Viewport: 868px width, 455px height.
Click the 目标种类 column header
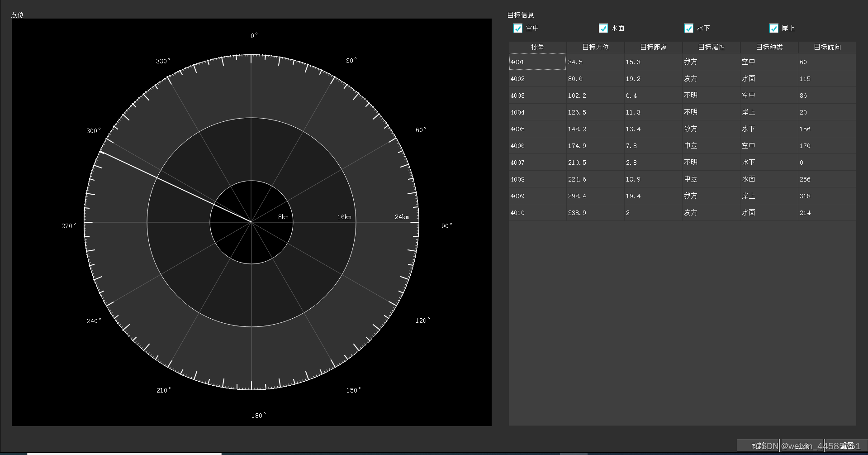tap(769, 47)
